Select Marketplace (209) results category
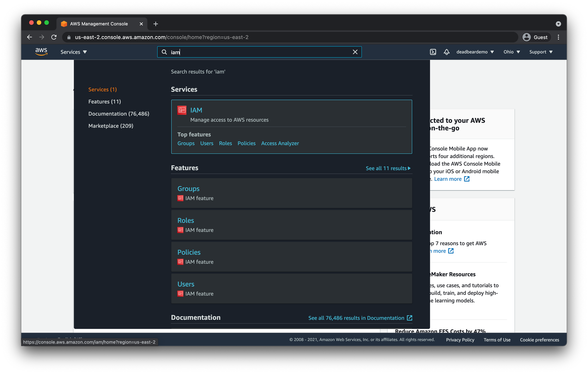The image size is (588, 374). coord(111,126)
